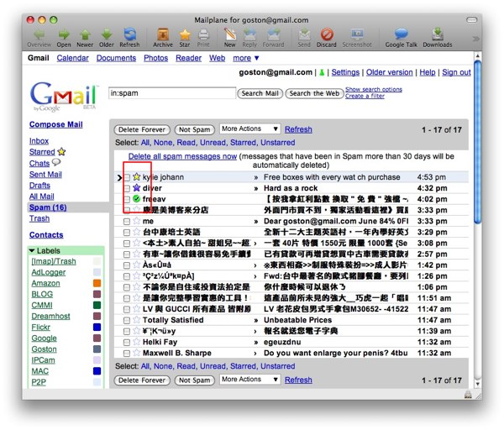Select checkbox for the 1:42 pm message

pyautogui.click(x=127, y=265)
